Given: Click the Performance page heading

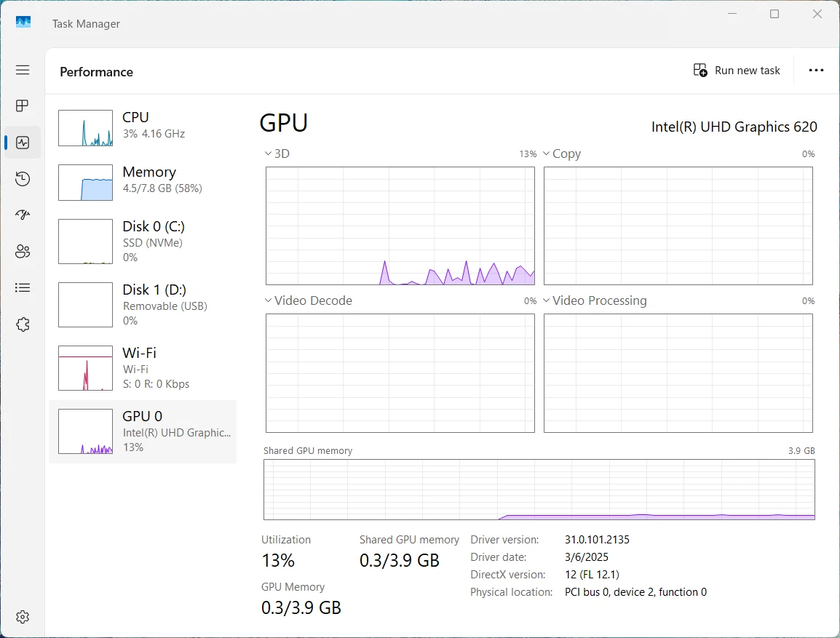Looking at the screenshot, I should (x=96, y=72).
